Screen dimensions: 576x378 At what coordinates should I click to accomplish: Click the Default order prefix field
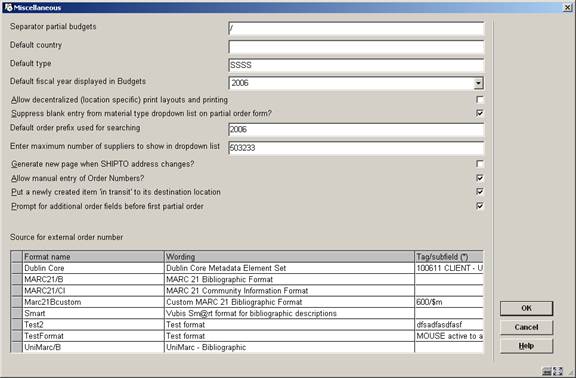[356, 130]
